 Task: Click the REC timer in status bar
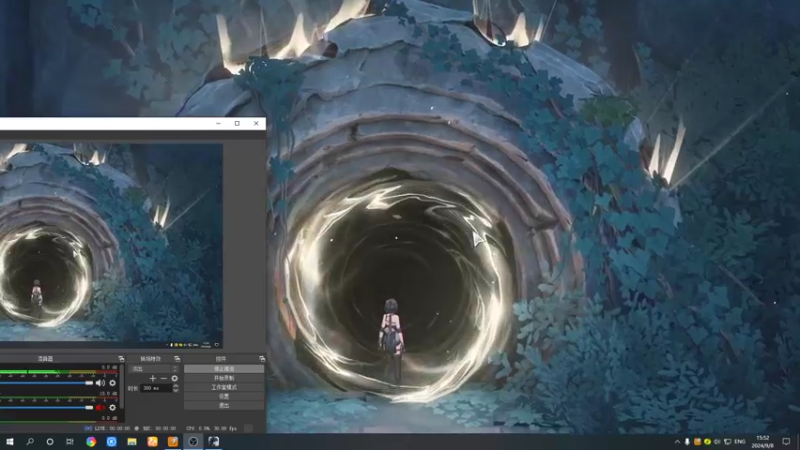click(159, 429)
